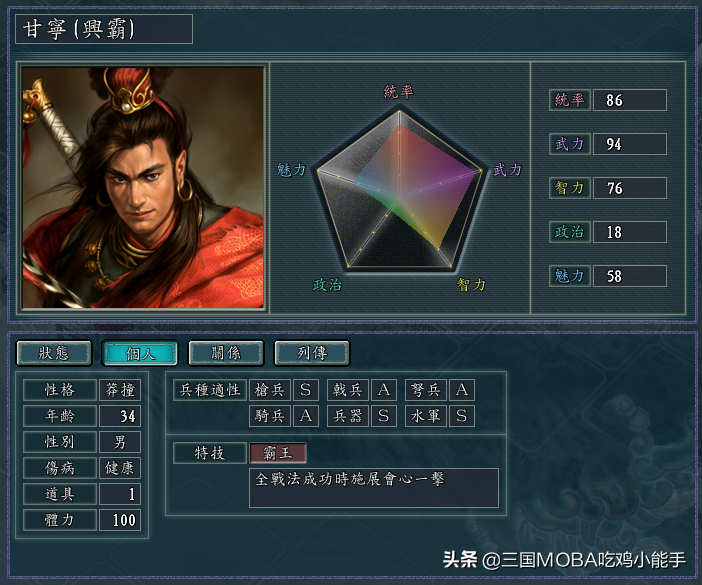This screenshot has width=702, height=585.
Task: Click the 政治 value field showing 18
Action: pyautogui.click(x=629, y=232)
